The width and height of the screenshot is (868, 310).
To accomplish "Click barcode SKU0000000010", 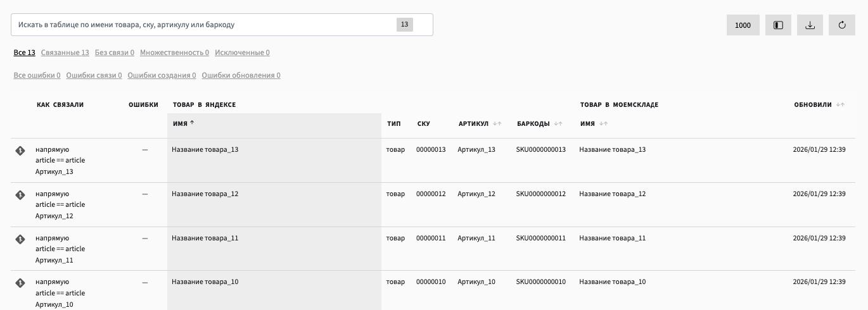I will click(x=541, y=282).
